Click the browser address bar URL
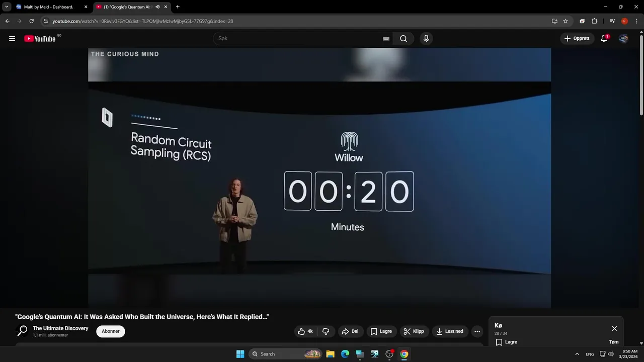Viewport: 644px width, 362px height. pyautogui.click(x=143, y=21)
